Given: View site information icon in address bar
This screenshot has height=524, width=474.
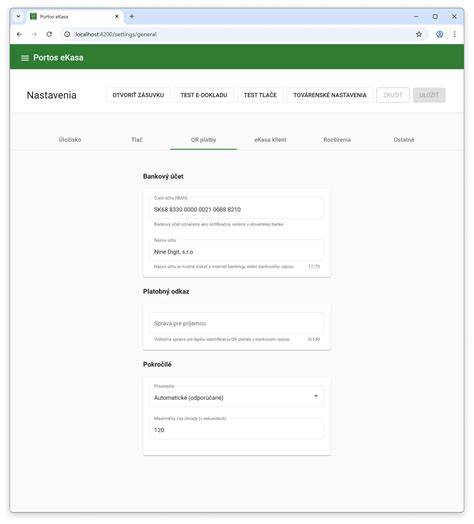Looking at the screenshot, I should coord(67,34).
